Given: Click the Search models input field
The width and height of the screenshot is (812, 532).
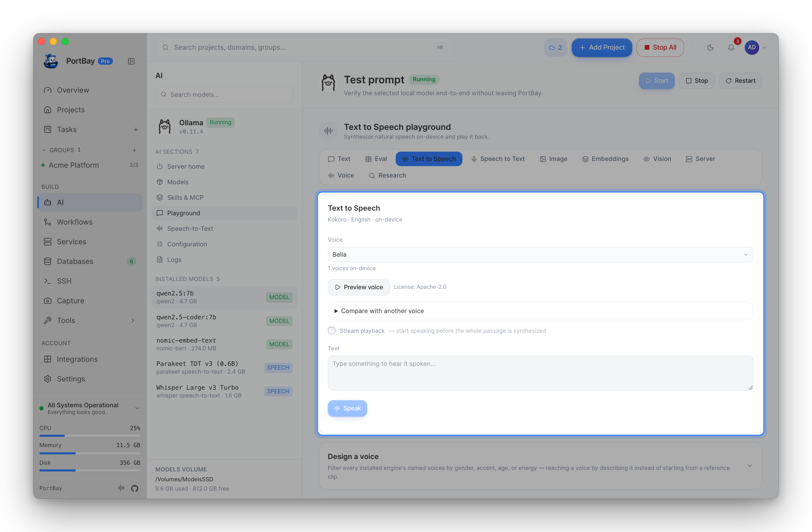Looking at the screenshot, I should point(224,94).
